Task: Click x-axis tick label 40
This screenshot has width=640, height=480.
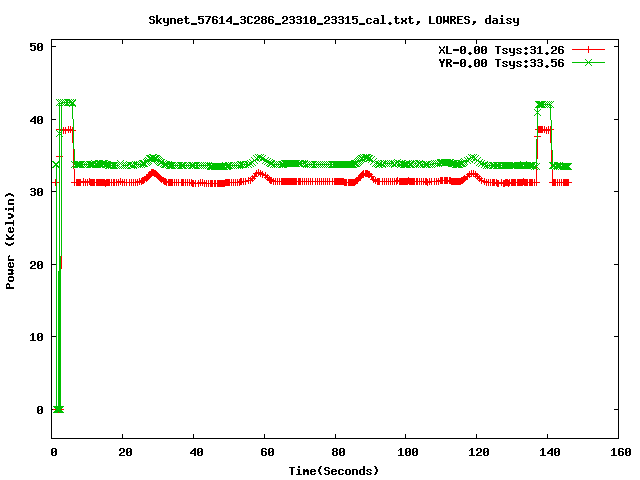Action: [x=196, y=452]
